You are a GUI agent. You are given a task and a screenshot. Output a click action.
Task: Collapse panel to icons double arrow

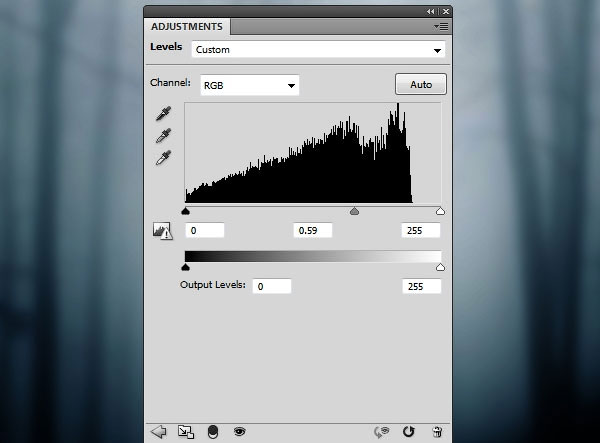pyautogui.click(x=431, y=11)
